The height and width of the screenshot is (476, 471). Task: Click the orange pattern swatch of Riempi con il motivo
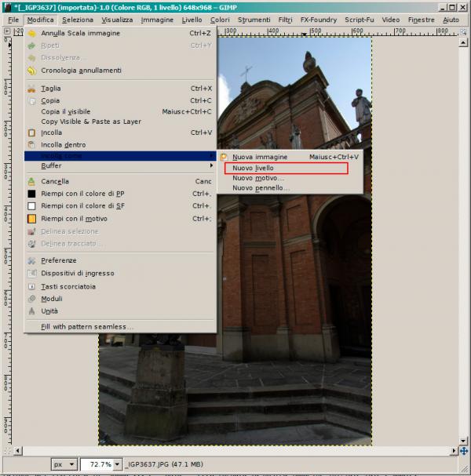tap(31, 219)
